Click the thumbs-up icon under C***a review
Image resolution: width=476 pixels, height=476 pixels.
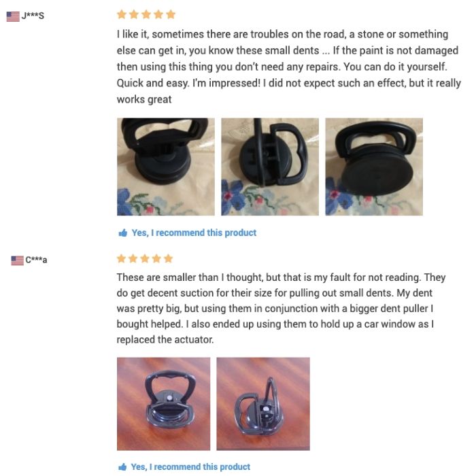click(122, 467)
